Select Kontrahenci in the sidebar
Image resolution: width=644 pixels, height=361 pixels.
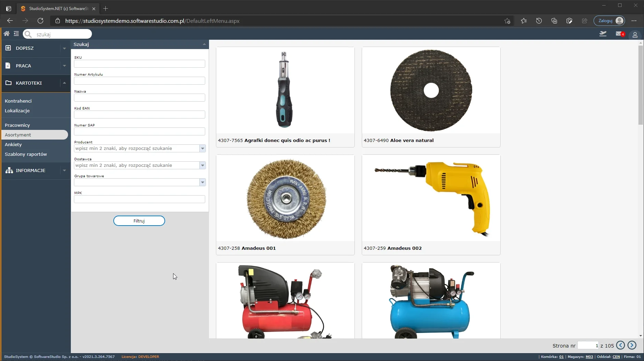pos(18,101)
